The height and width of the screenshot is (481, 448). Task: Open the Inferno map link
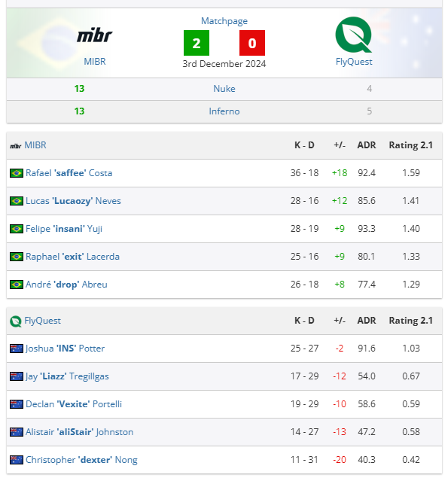pos(224,111)
